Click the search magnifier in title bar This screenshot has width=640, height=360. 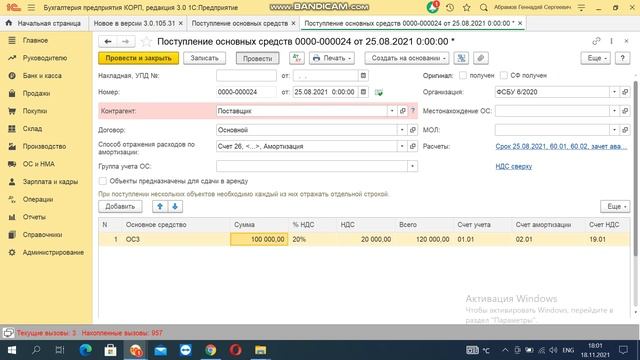click(x=484, y=7)
